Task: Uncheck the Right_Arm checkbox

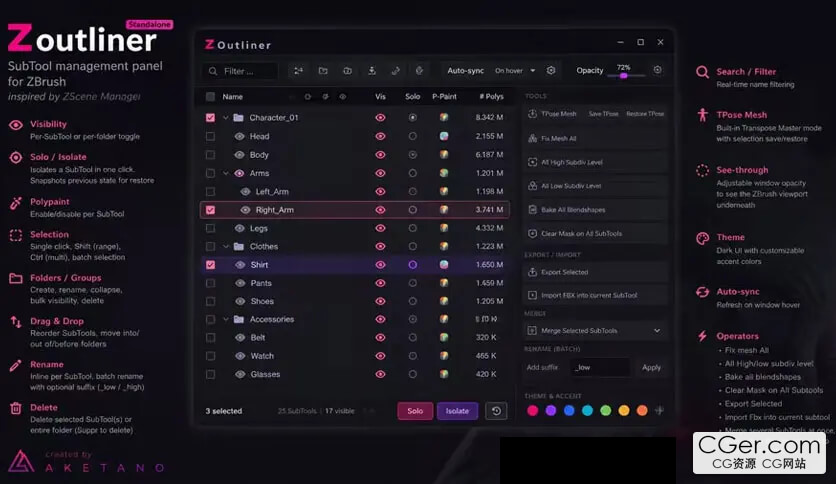Action: point(211,210)
